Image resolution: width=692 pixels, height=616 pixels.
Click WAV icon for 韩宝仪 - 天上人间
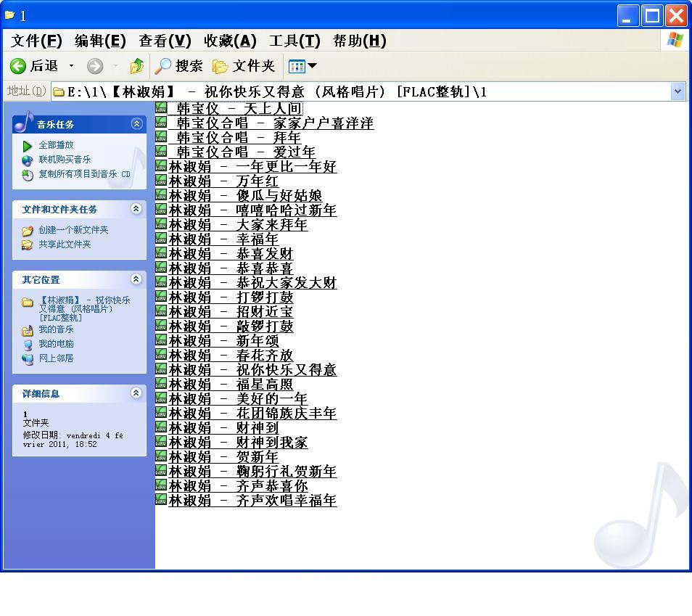(161, 108)
